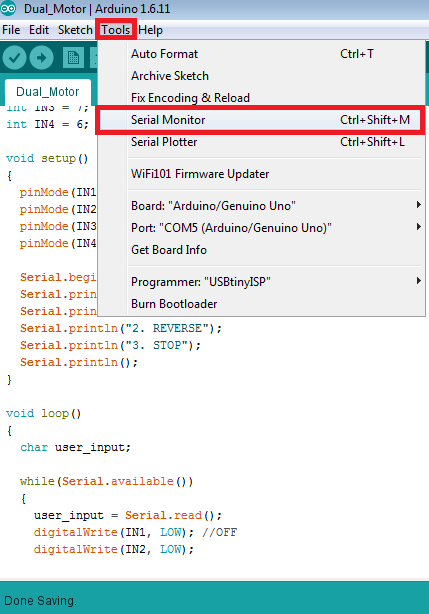
Task: Click the Serial.println("2. REVERSE") line
Action: [121, 328]
